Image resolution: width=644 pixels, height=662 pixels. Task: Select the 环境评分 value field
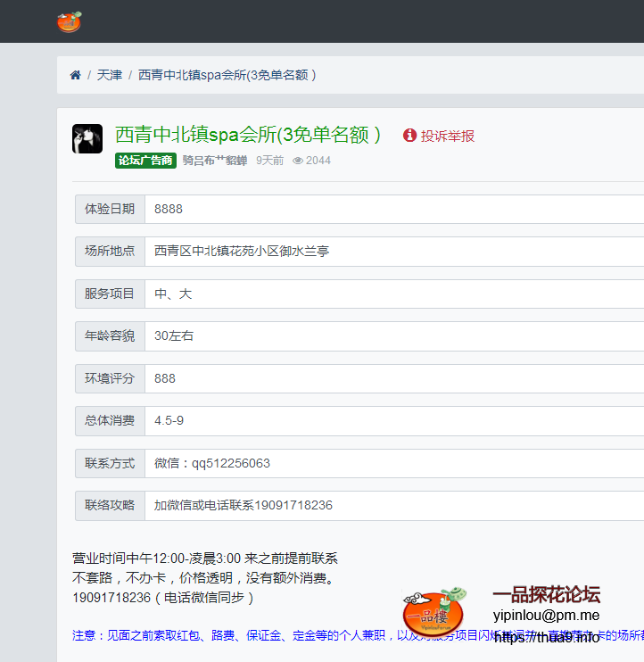(x=392, y=378)
